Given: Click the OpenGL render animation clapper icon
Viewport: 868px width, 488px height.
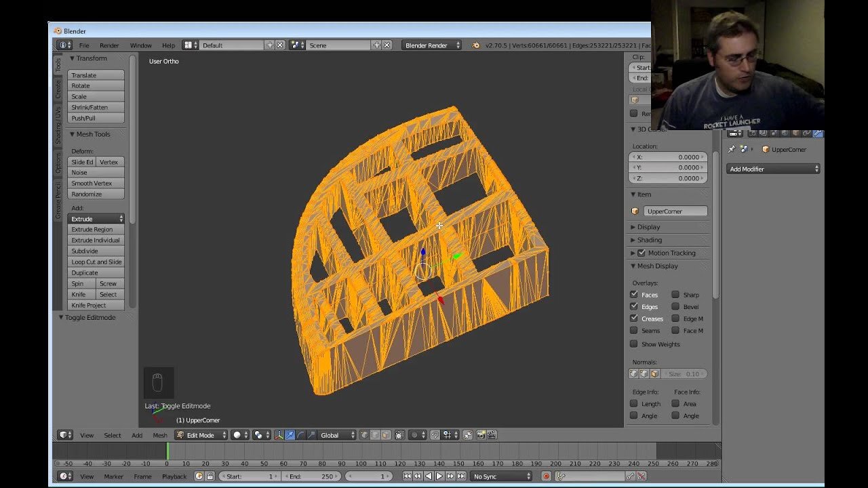Looking at the screenshot, I should 492,435.
